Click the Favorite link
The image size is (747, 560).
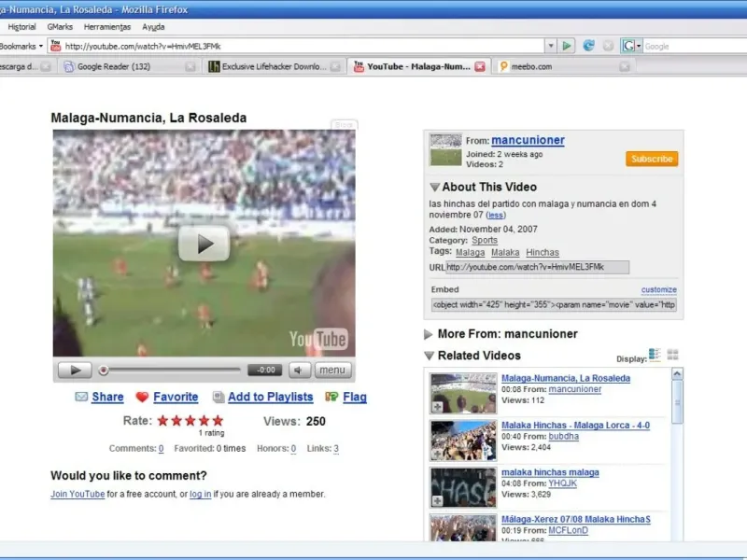176,397
